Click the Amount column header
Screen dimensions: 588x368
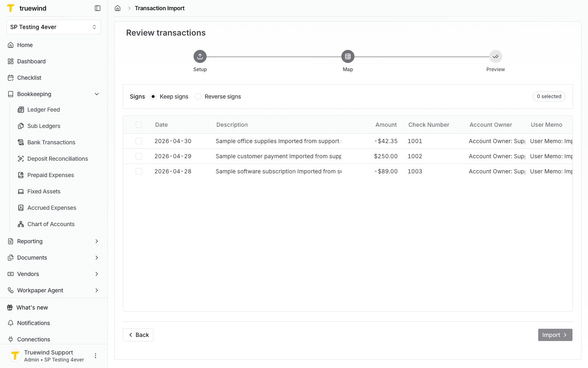[386, 125]
